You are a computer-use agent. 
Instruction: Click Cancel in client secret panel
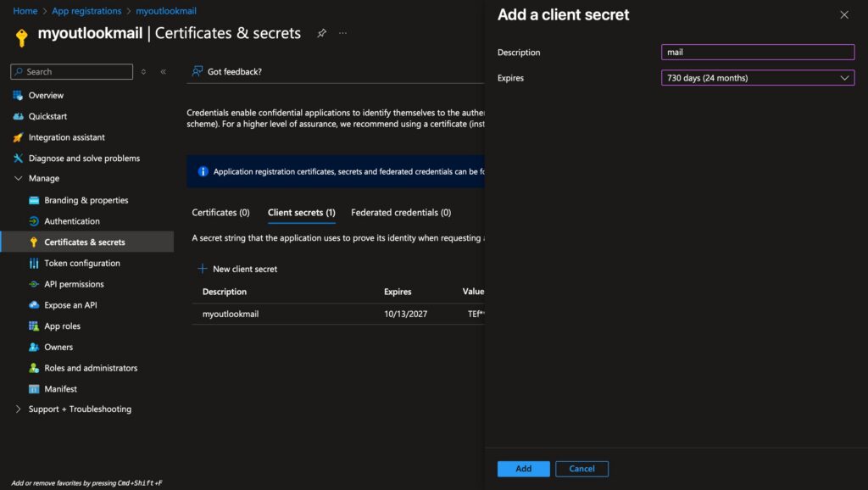pos(581,469)
